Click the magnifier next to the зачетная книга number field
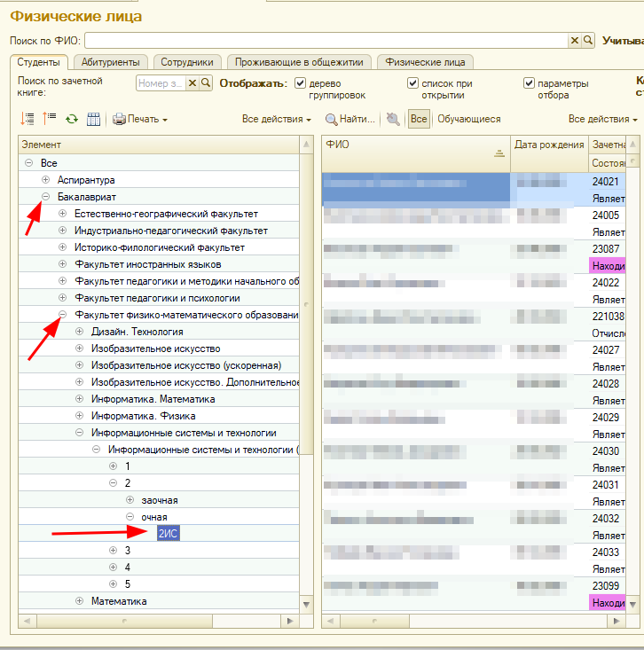The width and height of the screenshot is (644, 650). point(206,82)
